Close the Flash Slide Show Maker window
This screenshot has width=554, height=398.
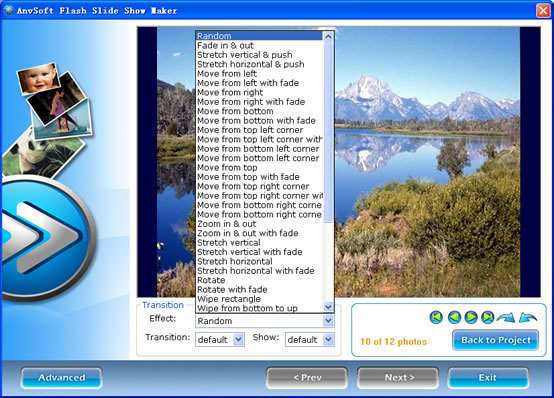click(x=543, y=10)
